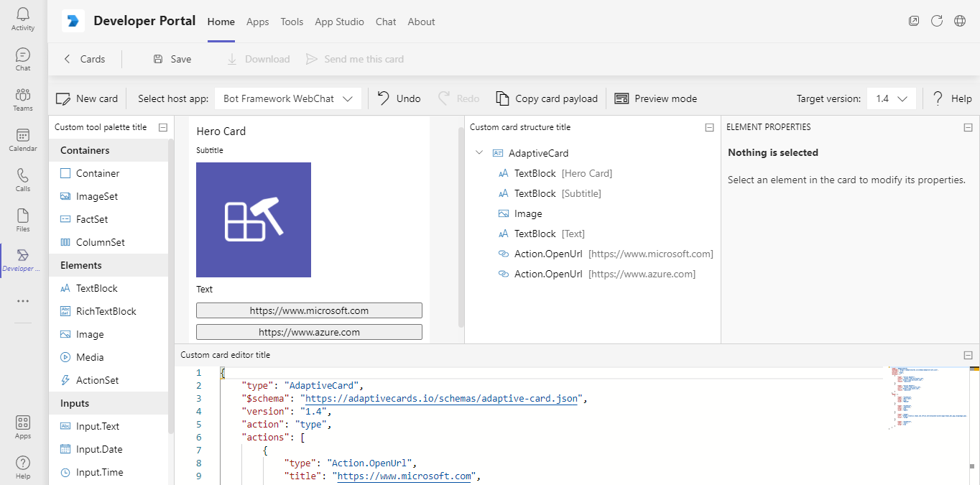Select the Image element in the palette
980x485 pixels.
point(89,333)
